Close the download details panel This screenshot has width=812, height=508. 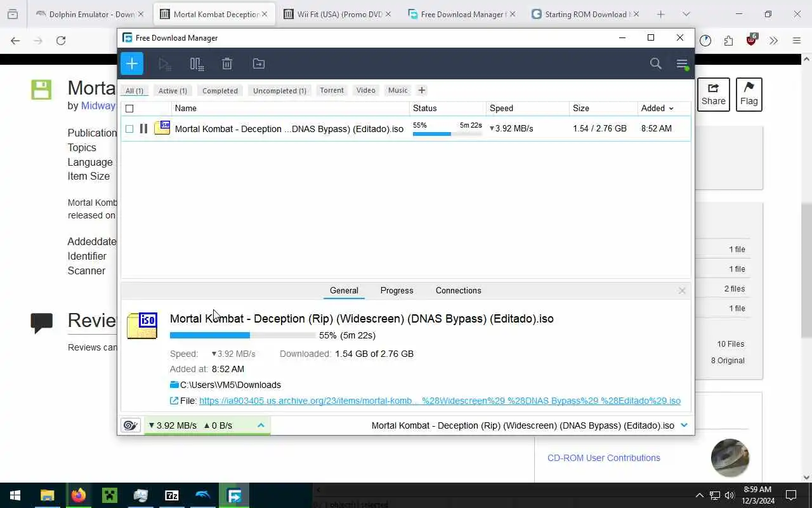tap(682, 291)
